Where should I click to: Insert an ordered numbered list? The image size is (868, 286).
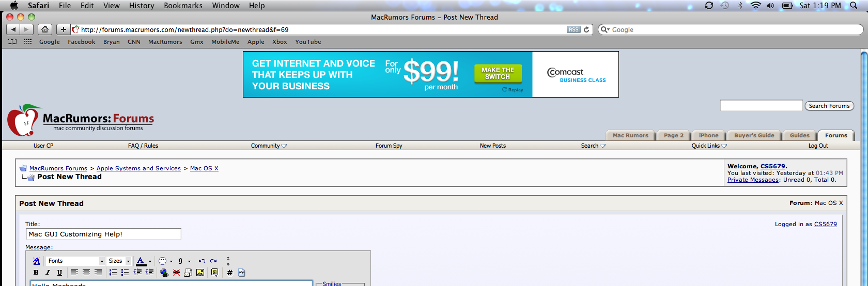[113, 273]
